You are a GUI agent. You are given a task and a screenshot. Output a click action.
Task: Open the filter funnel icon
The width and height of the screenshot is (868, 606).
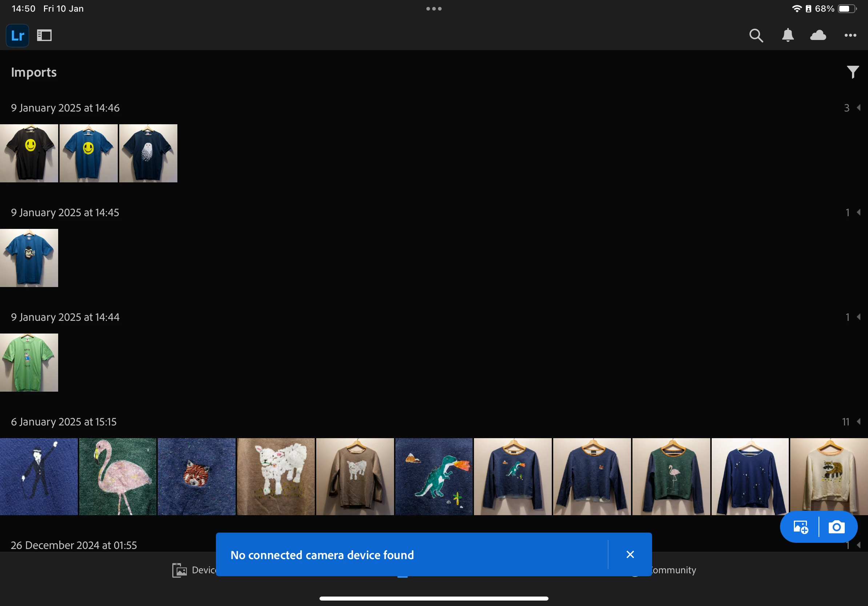point(852,72)
